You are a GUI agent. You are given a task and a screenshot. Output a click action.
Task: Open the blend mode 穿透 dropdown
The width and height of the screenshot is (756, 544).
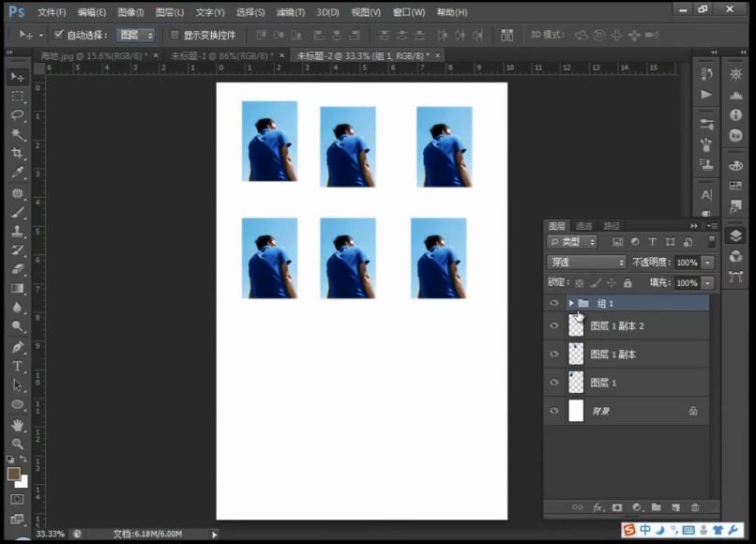pyautogui.click(x=586, y=263)
